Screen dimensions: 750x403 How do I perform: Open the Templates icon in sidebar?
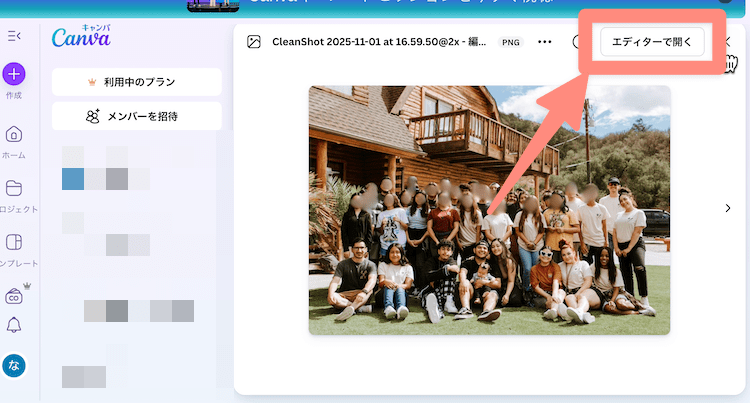coord(14,242)
